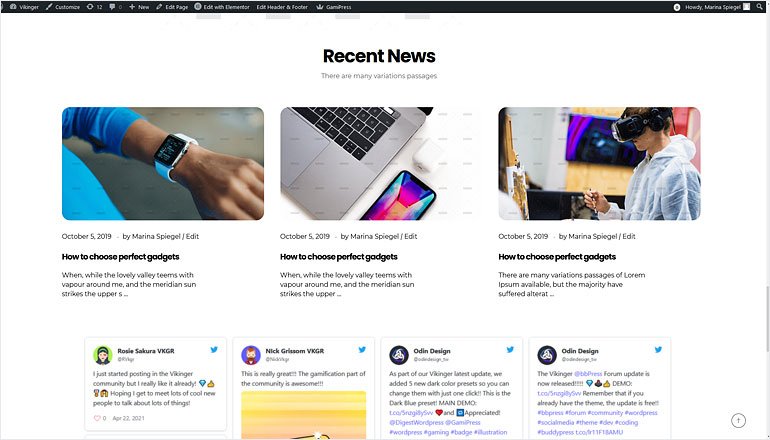This screenshot has height=440, width=770.
Task: Open the New content menu
Action: (139, 7)
